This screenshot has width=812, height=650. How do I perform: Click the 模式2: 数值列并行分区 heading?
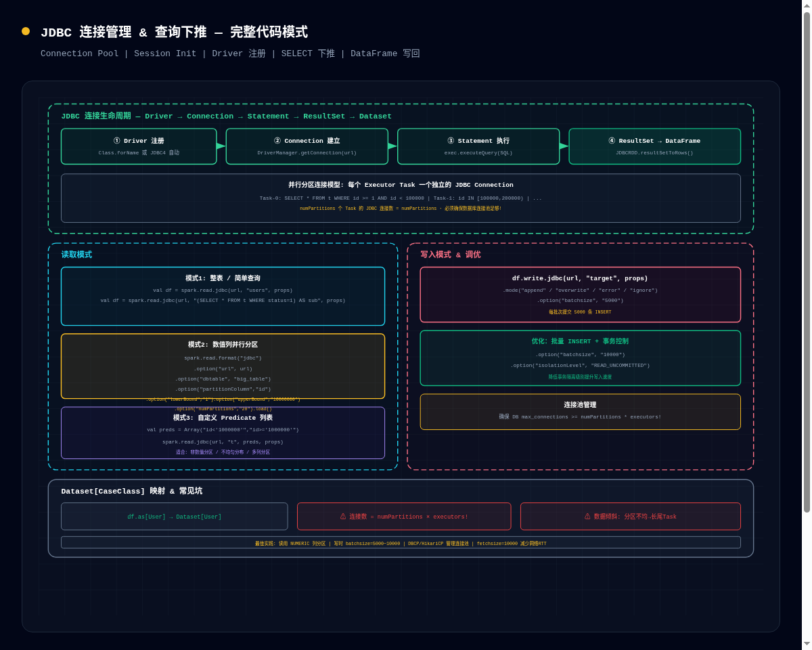pyautogui.click(x=223, y=345)
